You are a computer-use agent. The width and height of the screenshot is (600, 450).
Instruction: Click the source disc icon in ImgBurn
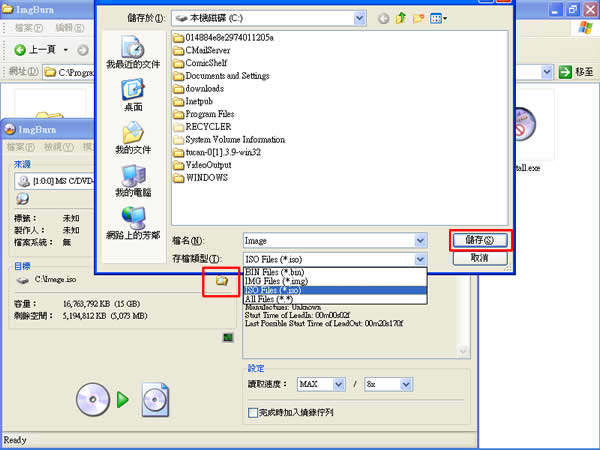(x=93, y=399)
